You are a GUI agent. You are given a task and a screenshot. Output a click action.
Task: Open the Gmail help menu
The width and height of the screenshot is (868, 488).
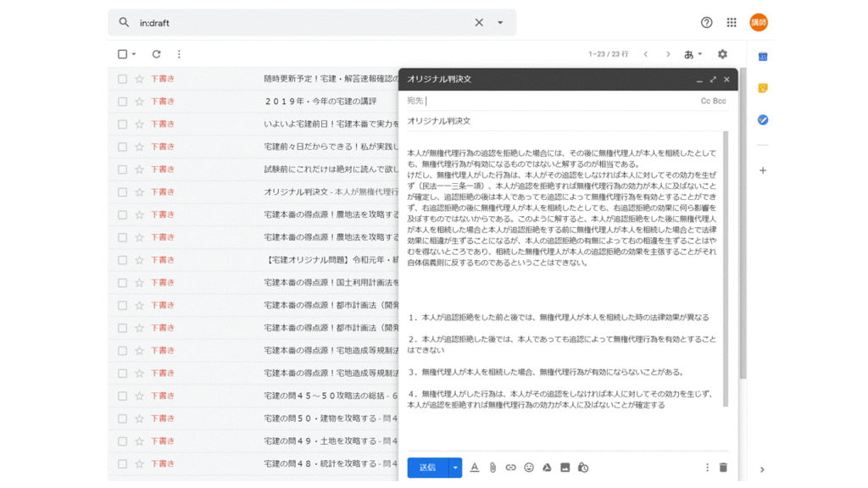[706, 23]
